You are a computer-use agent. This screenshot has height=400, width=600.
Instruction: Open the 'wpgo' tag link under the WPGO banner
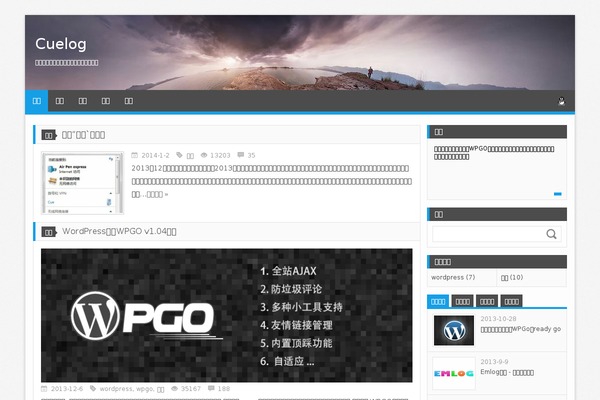pyautogui.click(x=145, y=389)
